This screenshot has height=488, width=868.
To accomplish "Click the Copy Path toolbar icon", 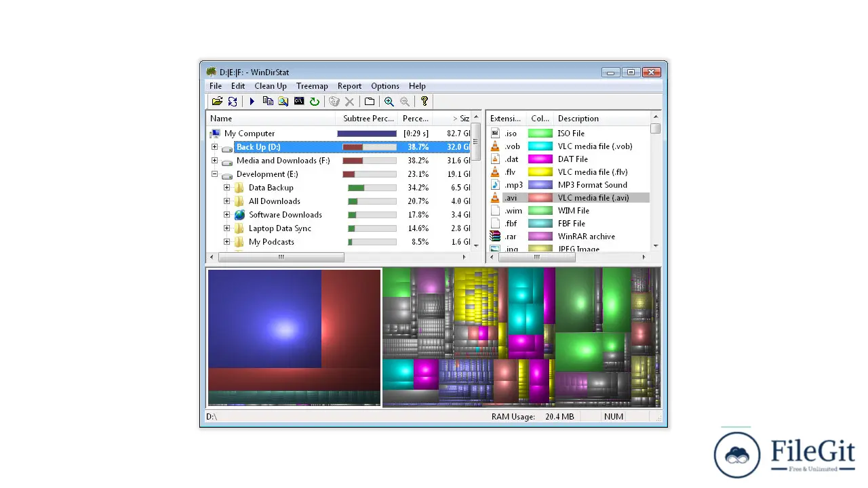I will 268,101.
